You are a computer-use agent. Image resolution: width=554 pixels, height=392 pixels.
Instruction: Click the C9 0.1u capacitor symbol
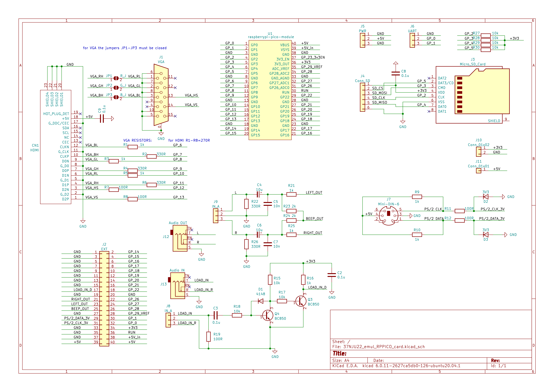pyautogui.click(x=102, y=119)
